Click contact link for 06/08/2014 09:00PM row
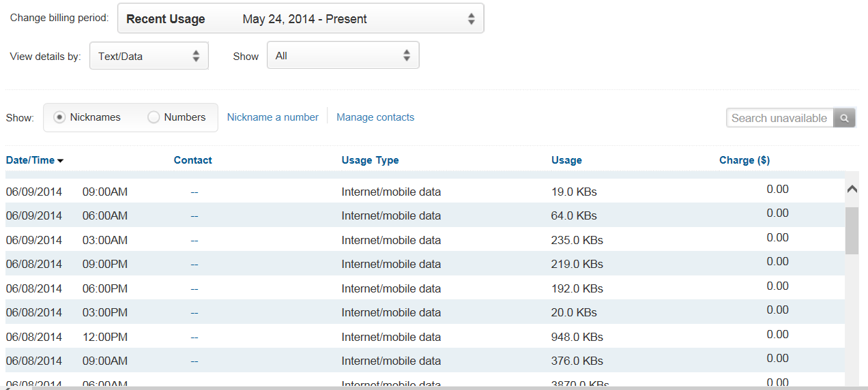This screenshot has width=868, height=390. pos(194,265)
